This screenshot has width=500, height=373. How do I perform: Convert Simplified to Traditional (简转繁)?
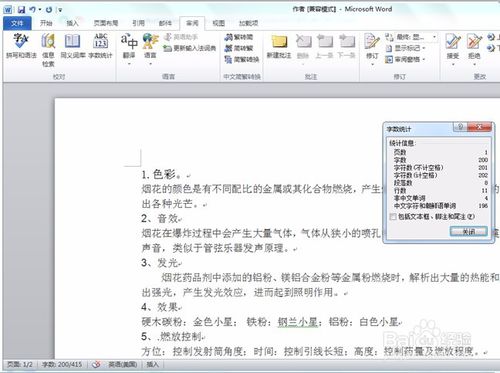(239, 48)
